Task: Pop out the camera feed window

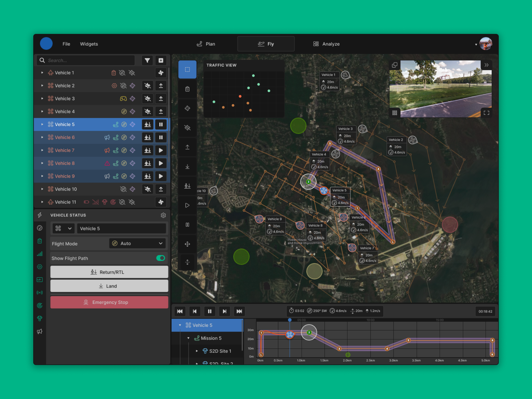Action: [395, 65]
